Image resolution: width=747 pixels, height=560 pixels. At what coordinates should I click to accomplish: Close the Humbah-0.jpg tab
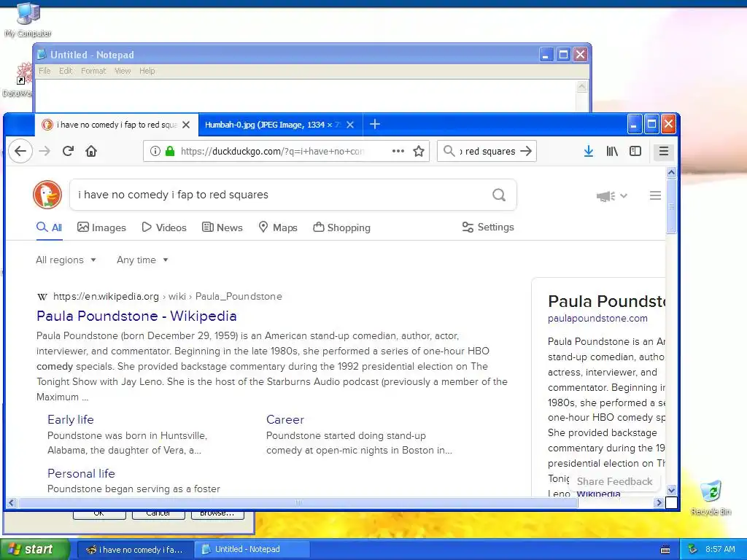(350, 125)
